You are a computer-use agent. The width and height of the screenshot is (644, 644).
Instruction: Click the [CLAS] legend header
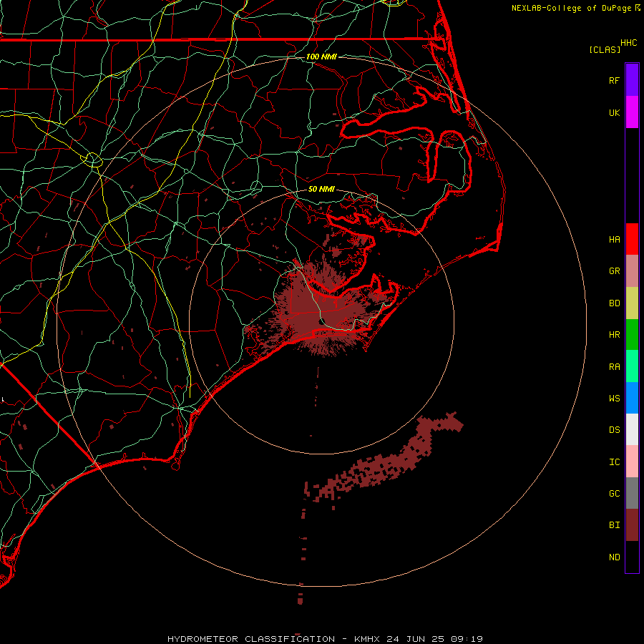[x=605, y=49]
